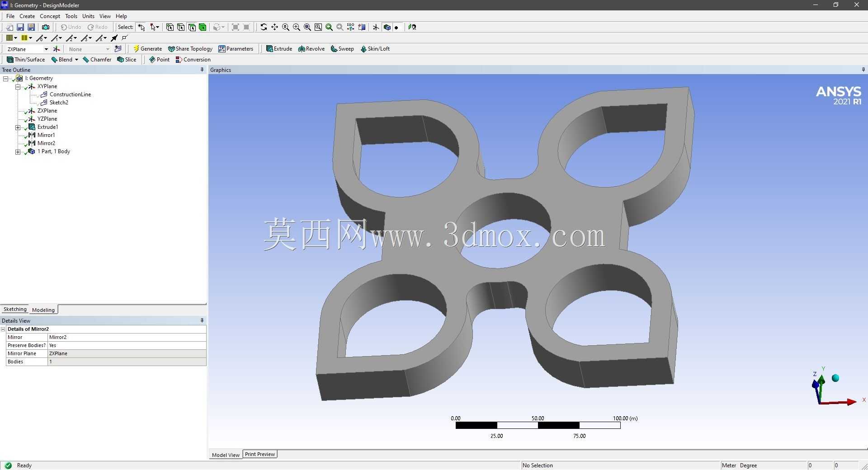The image size is (868, 470).
Task: Click the Redo button
Action: [x=98, y=27]
